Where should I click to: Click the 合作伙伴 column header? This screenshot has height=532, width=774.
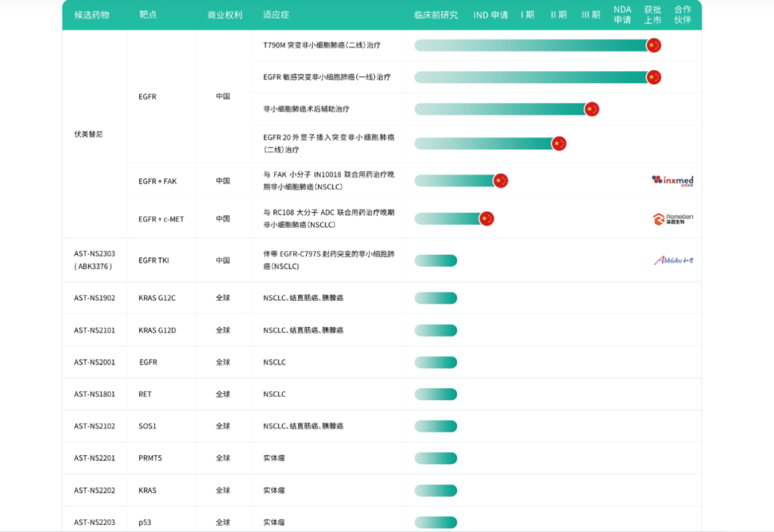[x=682, y=14]
